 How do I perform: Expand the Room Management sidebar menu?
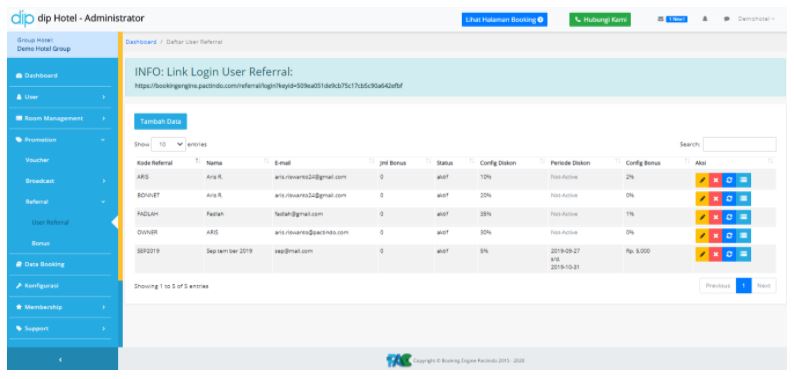60,118
